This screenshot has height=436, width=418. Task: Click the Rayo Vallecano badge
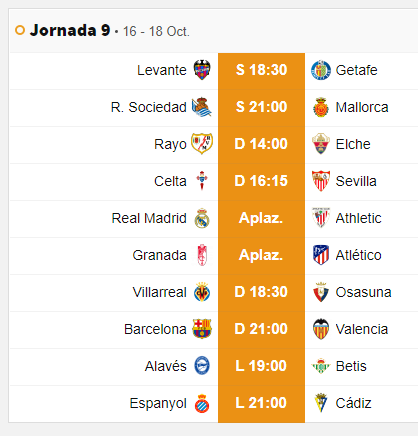202,144
